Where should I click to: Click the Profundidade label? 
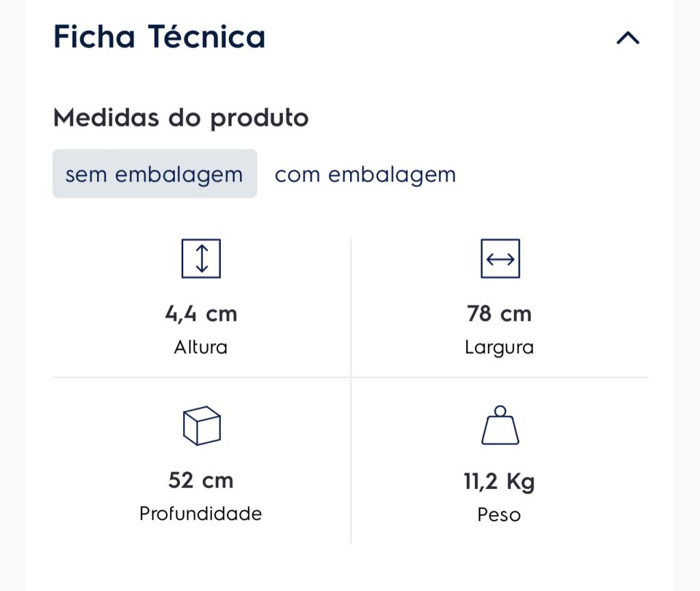tap(201, 514)
